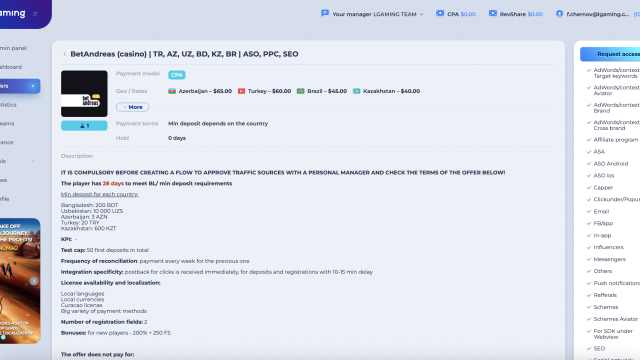
Task: Click the checkmark next to Messengers
Action: click(589, 259)
